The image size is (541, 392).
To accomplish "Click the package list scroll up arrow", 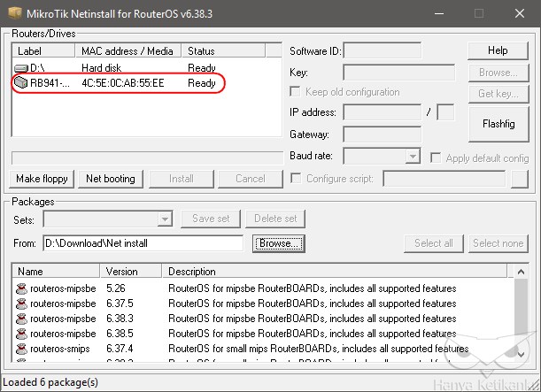I will point(521,272).
